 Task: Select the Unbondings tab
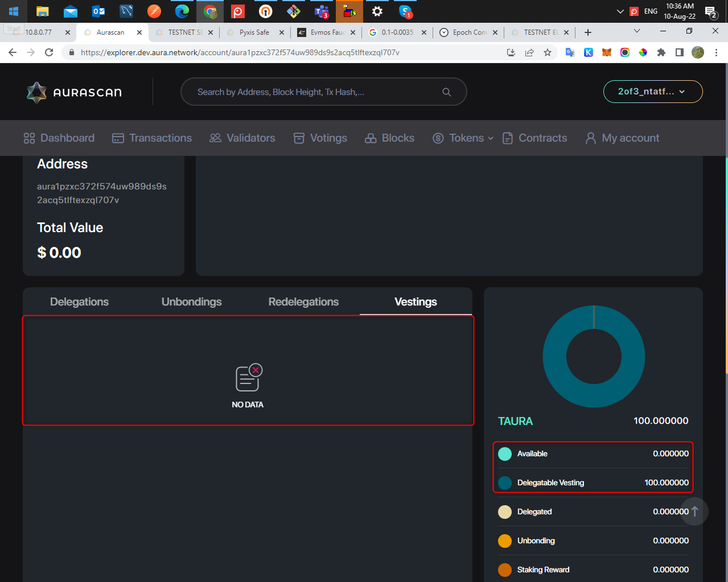click(x=191, y=302)
